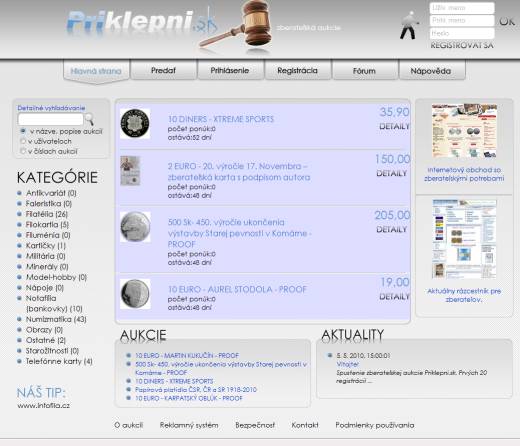The width and height of the screenshot is (520, 446).
Task: Open the Hlavná strana tab
Action: pos(96,71)
